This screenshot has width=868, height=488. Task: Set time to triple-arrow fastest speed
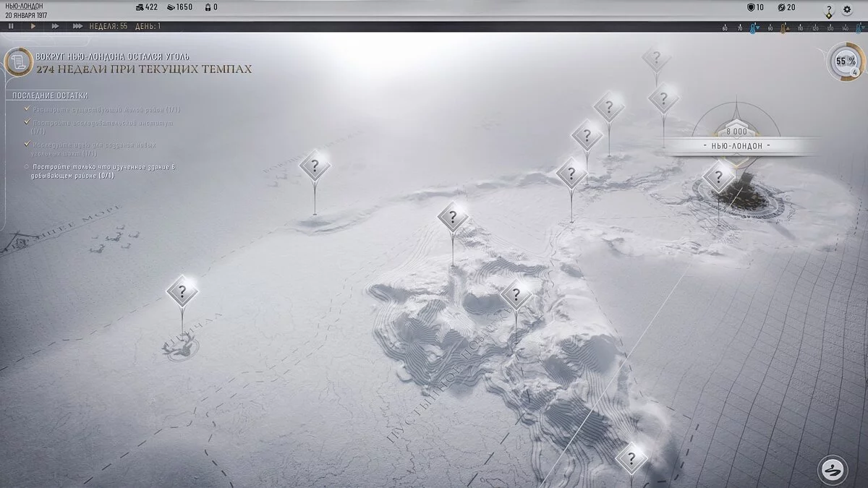(x=77, y=26)
